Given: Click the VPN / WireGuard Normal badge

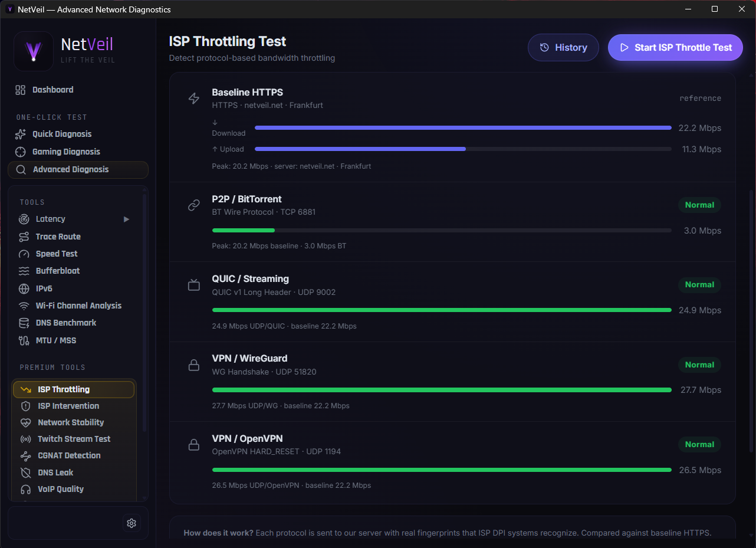Looking at the screenshot, I should 699,365.
